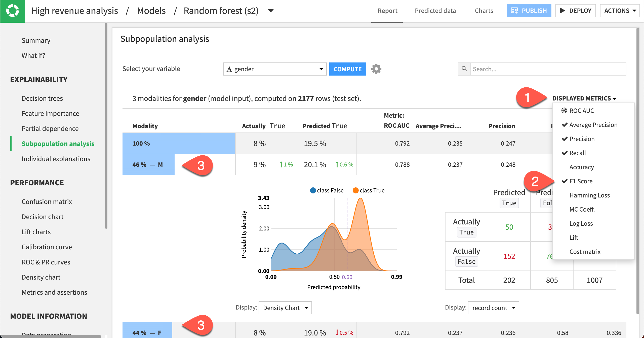Open subpopulation settings gear icon
644x338 pixels.
[376, 69]
